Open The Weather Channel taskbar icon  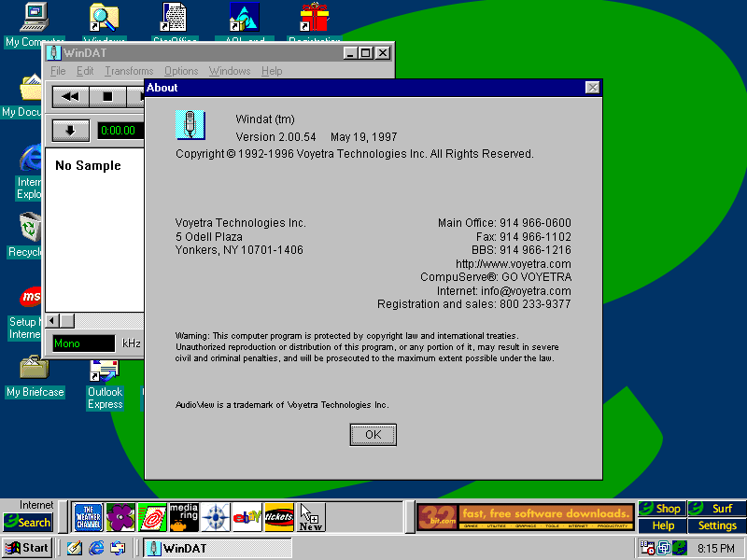click(x=88, y=517)
